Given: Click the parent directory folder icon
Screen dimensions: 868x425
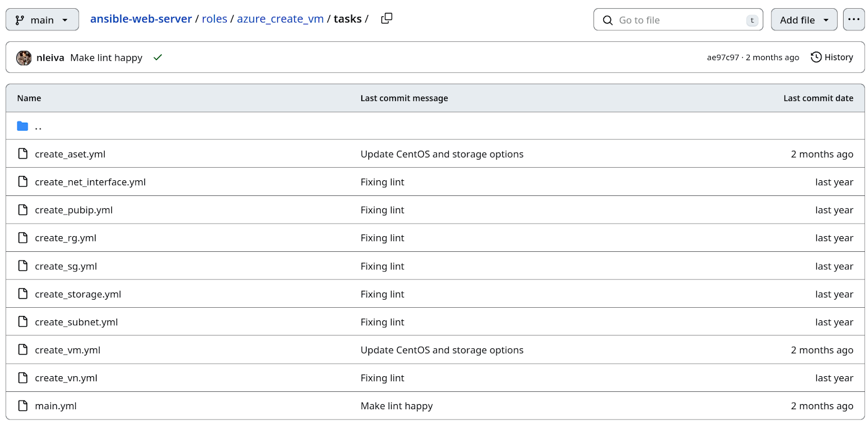Looking at the screenshot, I should pos(23,126).
